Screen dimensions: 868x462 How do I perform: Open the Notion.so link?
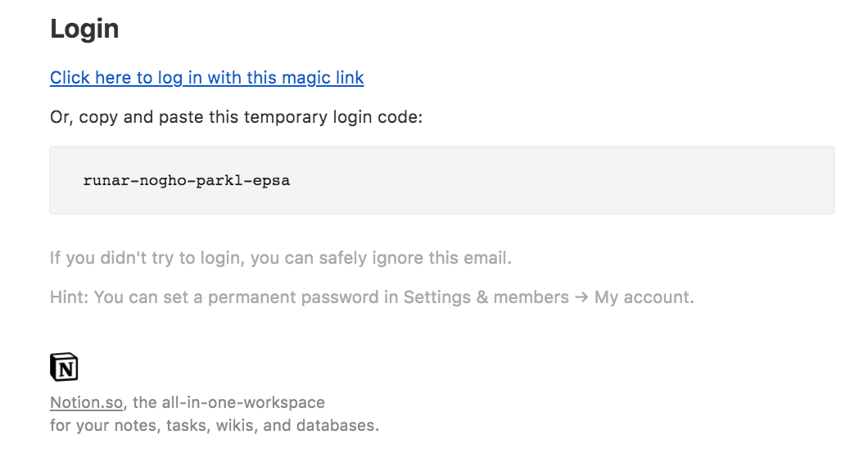[86, 403]
